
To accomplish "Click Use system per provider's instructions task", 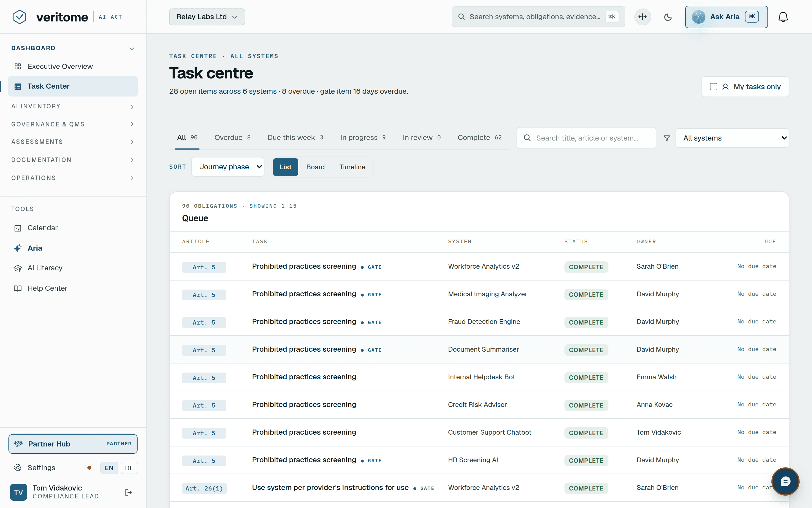I will pyautogui.click(x=330, y=487).
